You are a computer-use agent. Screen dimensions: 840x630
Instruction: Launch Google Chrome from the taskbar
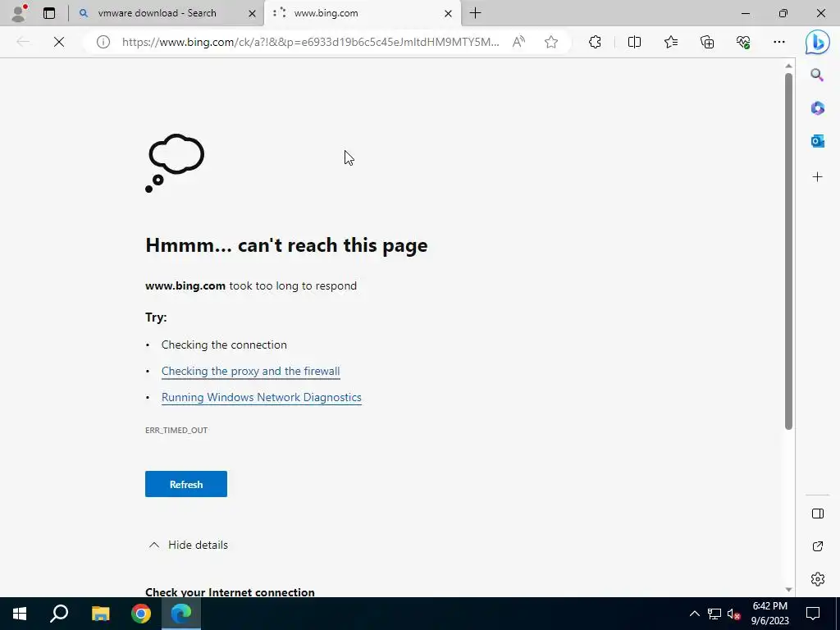[141, 614]
